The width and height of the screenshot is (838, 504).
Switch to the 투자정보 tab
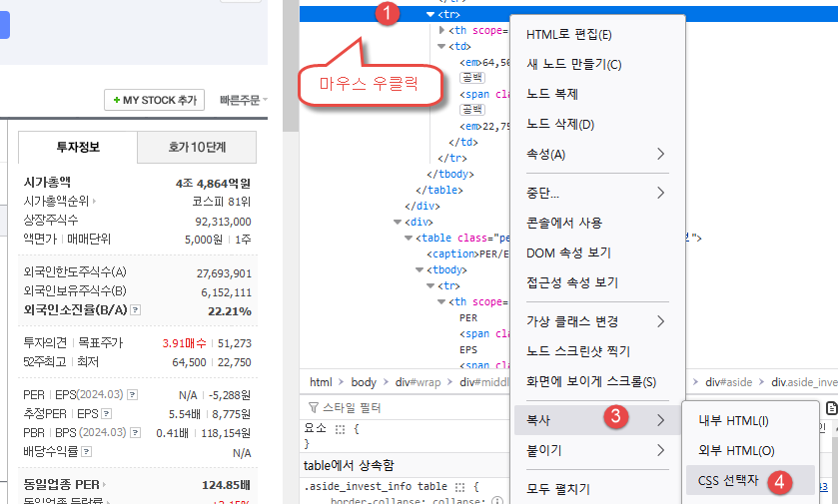click(78, 147)
